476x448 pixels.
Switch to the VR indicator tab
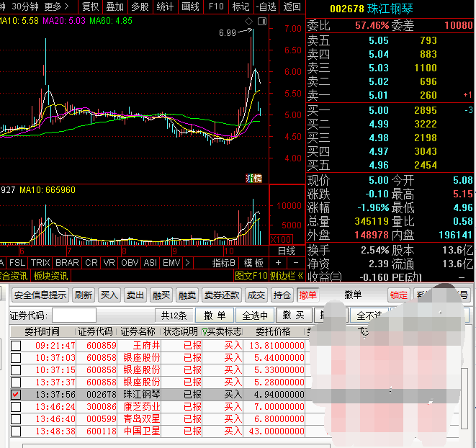(x=109, y=263)
